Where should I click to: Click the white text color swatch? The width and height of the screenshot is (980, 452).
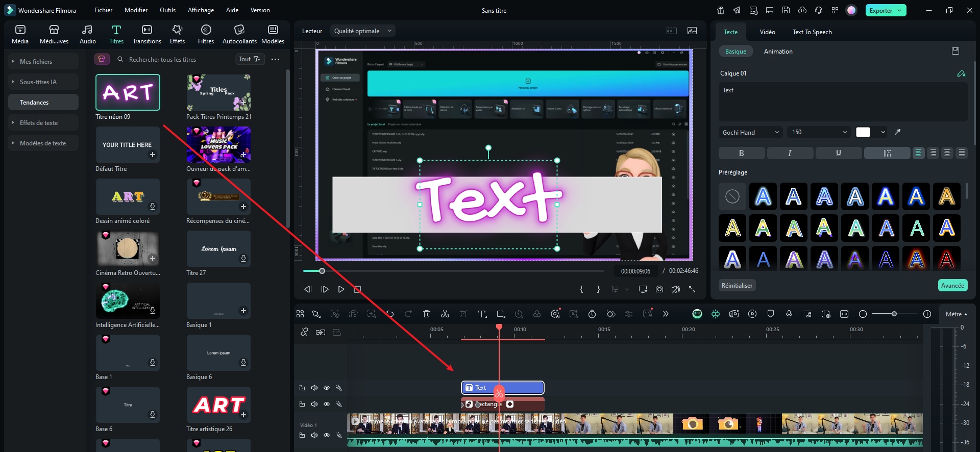(x=863, y=132)
